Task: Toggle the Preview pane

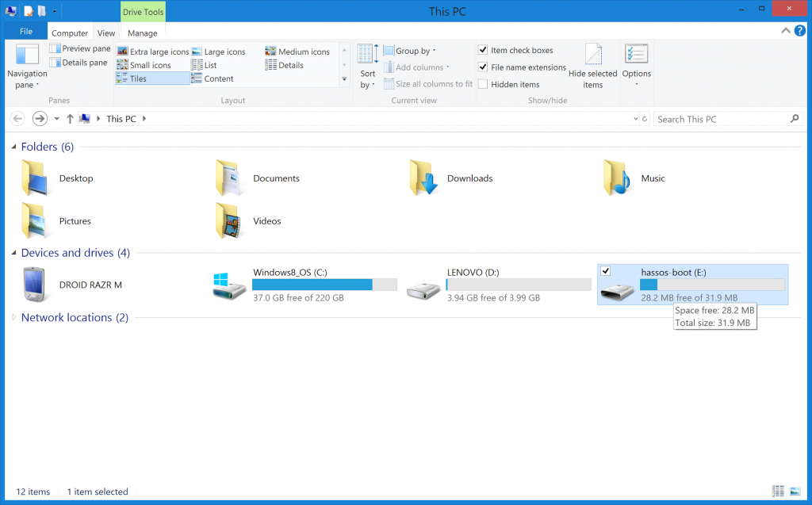Action: [80, 48]
